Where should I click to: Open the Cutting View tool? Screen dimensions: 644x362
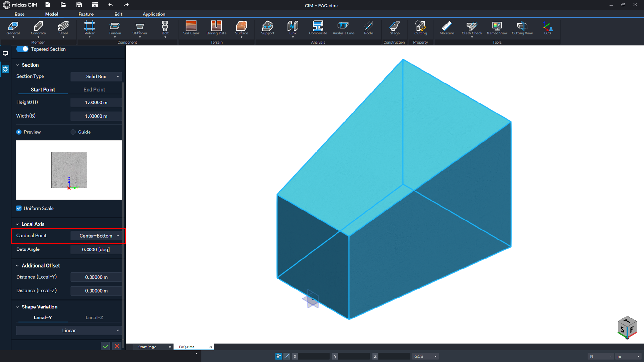point(522,28)
